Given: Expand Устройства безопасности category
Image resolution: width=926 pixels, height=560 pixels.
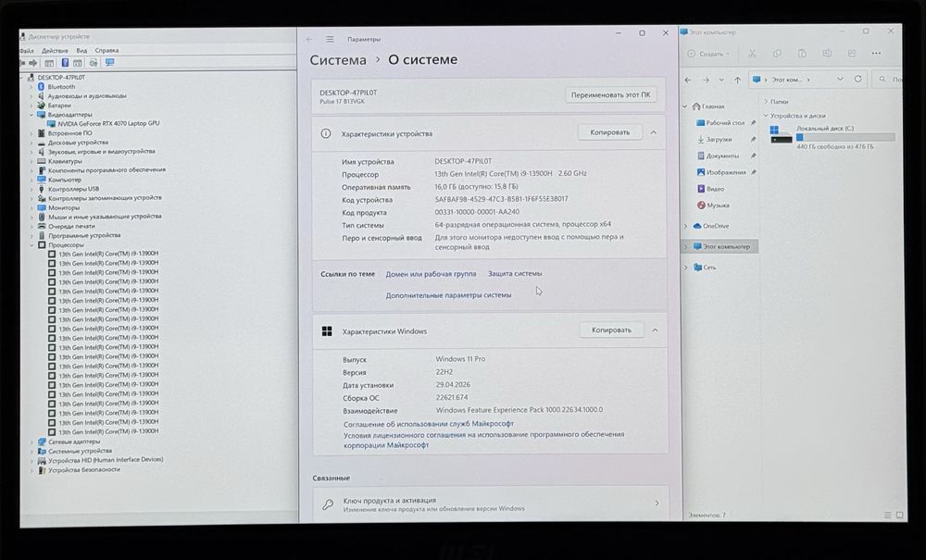Looking at the screenshot, I should (31, 470).
